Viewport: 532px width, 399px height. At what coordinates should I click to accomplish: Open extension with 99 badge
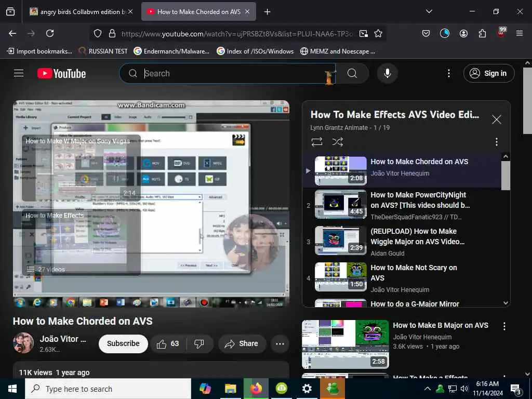[501, 33]
